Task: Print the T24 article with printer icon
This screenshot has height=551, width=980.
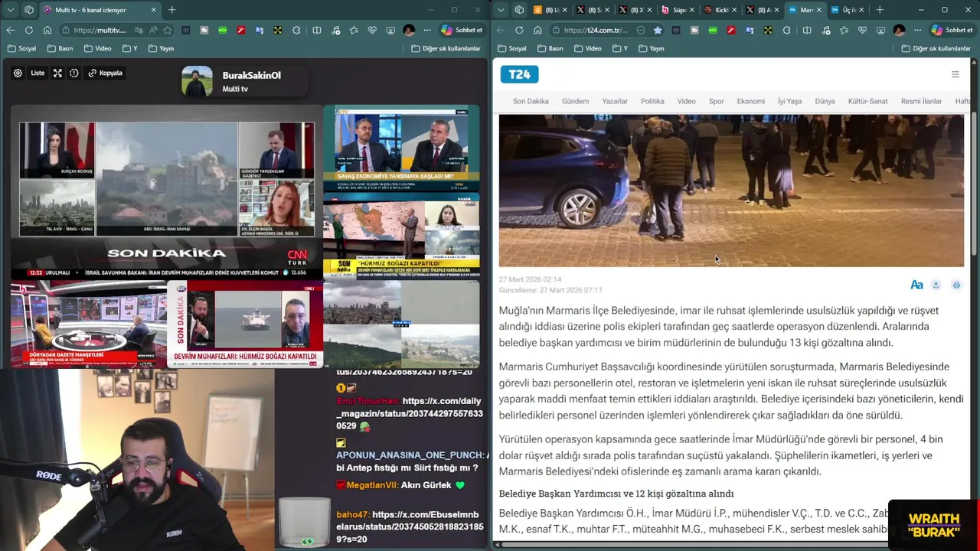Action: 956,285
